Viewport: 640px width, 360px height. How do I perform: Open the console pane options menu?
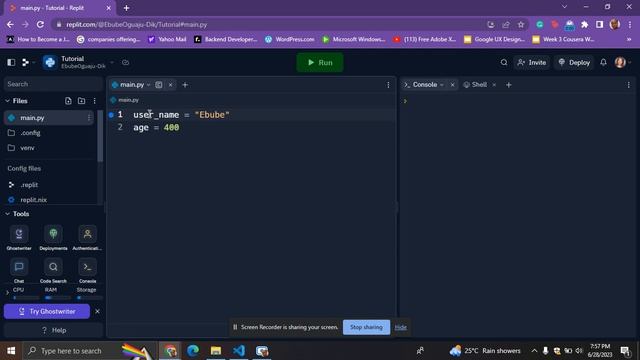(629, 85)
